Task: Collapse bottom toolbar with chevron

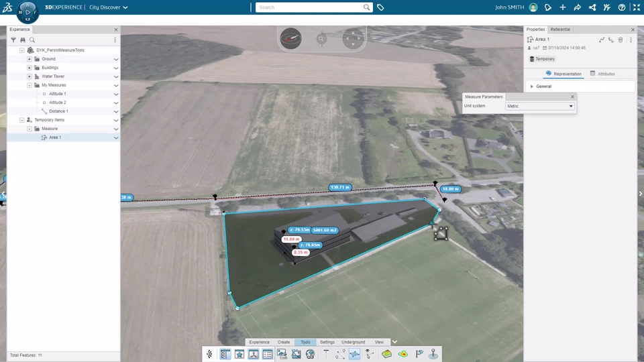Action: pos(394,342)
